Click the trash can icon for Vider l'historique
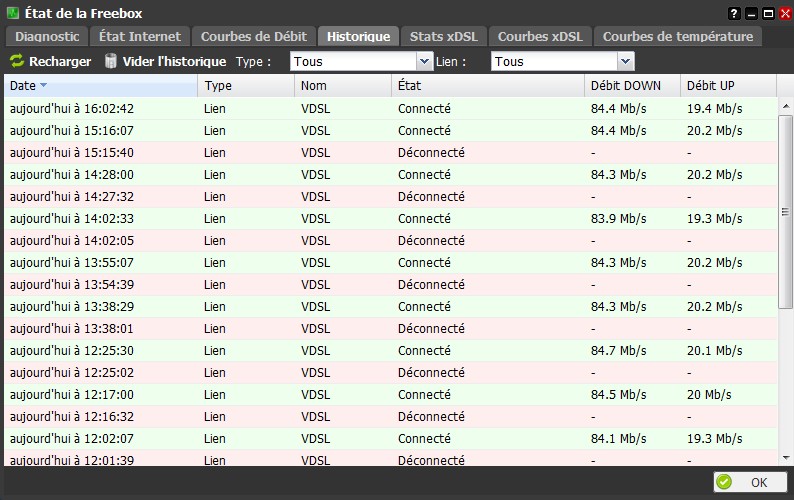Screen dimensions: 794x500 pyautogui.click(x=110, y=61)
